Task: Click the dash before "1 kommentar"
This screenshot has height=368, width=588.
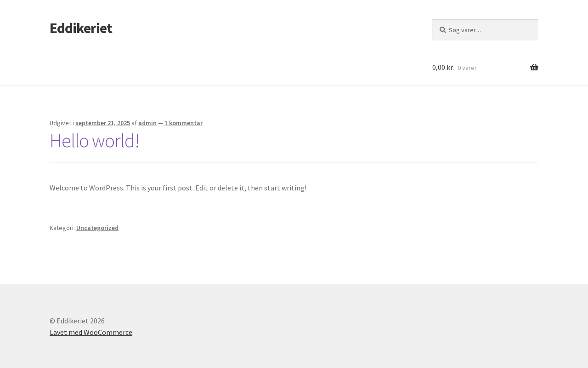Action: tap(160, 123)
